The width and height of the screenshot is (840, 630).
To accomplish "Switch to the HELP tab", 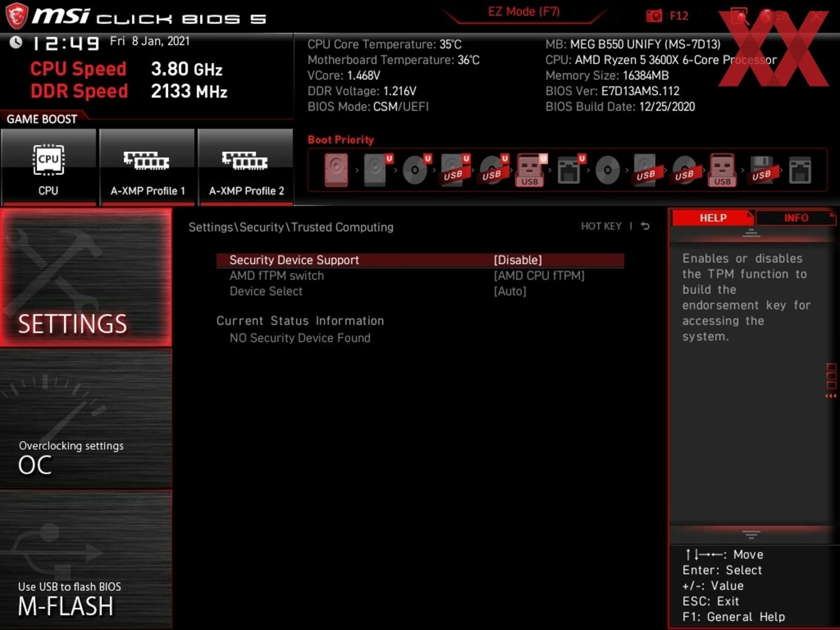I will (x=713, y=217).
